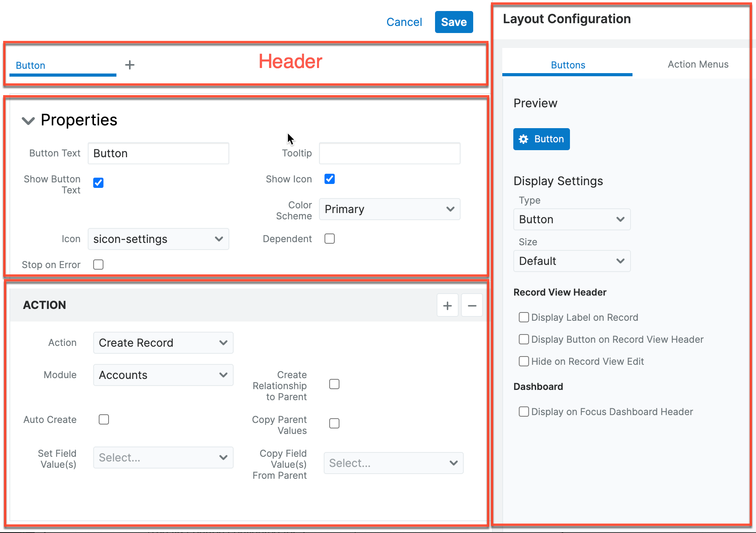Select the Buttons tab in Layout Configuration
The image size is (756, 533).
point(568,65)
